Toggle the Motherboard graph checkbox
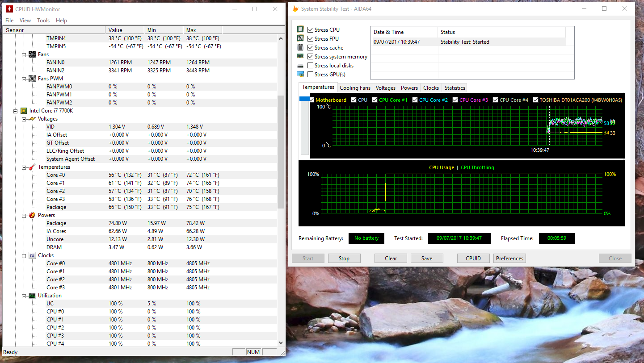 click(x=312, y=100)
